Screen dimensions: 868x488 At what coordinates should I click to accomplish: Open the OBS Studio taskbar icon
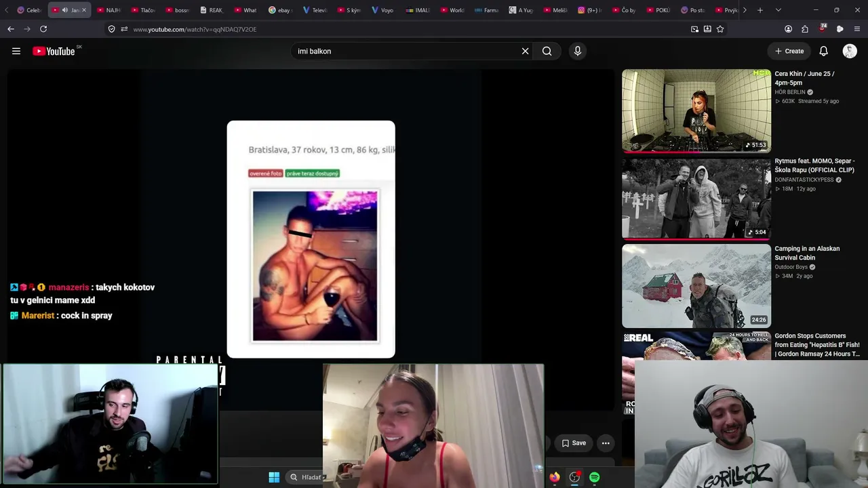(574, 477)
